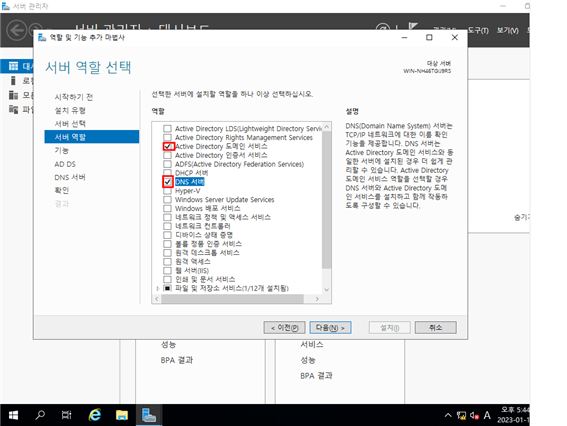Click Server Manager refresh icon
Viewport: 567px width, 426px height.
[383, 28]
